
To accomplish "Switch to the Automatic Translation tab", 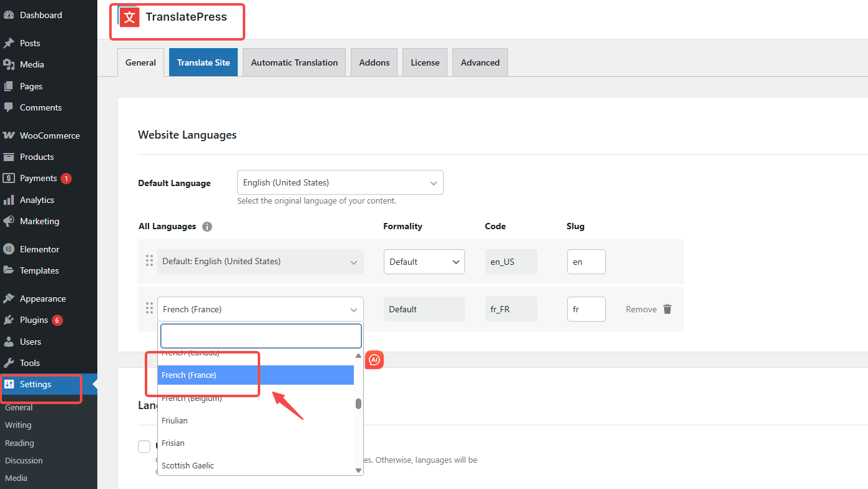I will [x=294, y=62].
